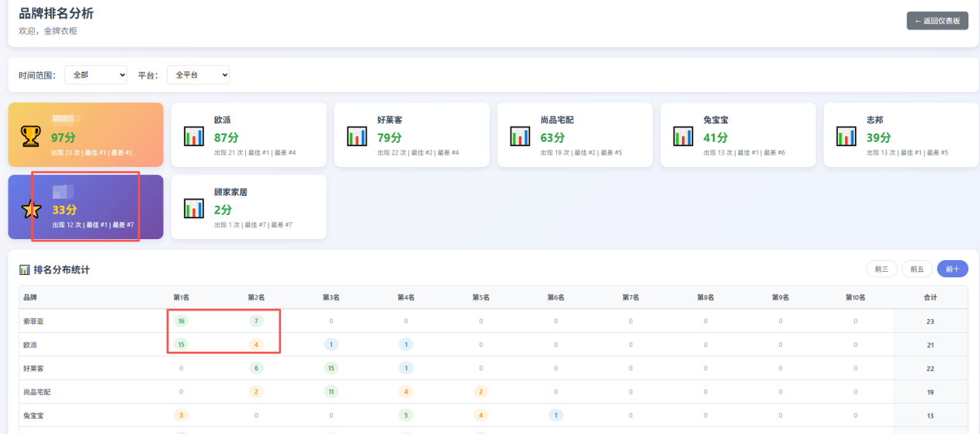Click the star icon on purple card

[x=30, y=209]
